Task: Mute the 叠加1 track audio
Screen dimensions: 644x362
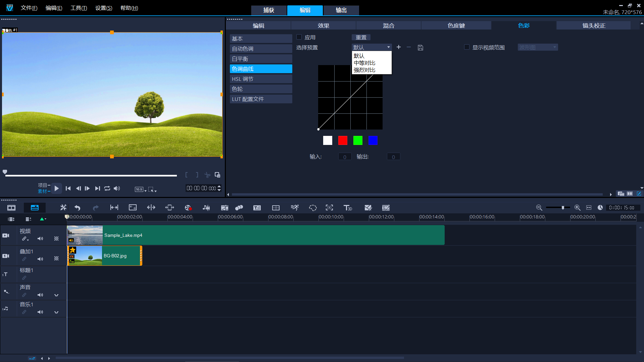Action: pos(40,259)
